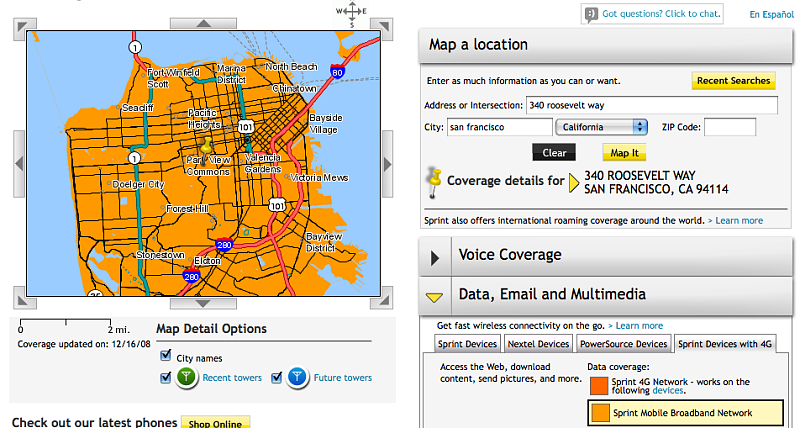Click Bayside Village label on map

point(326,123)
